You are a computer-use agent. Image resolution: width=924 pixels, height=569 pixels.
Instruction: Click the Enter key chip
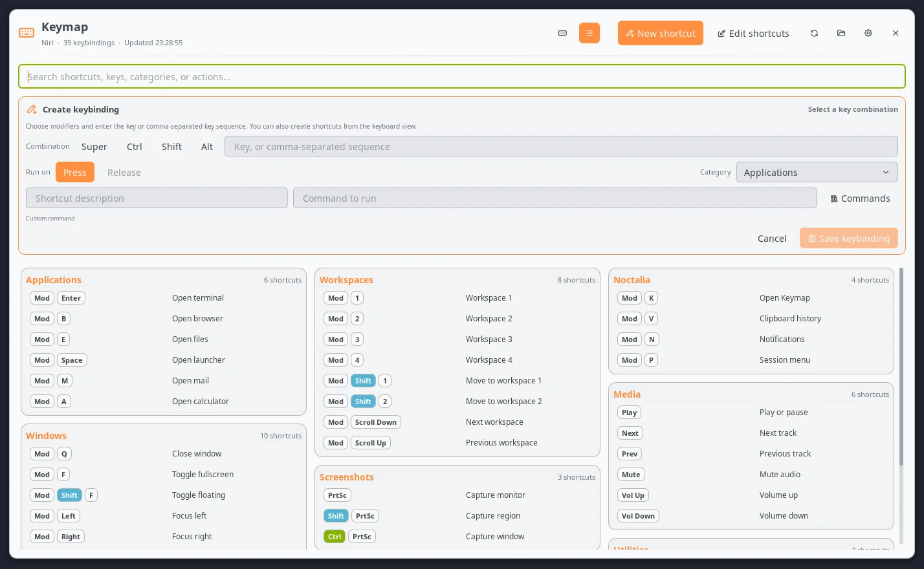click(x=71, y=298)
